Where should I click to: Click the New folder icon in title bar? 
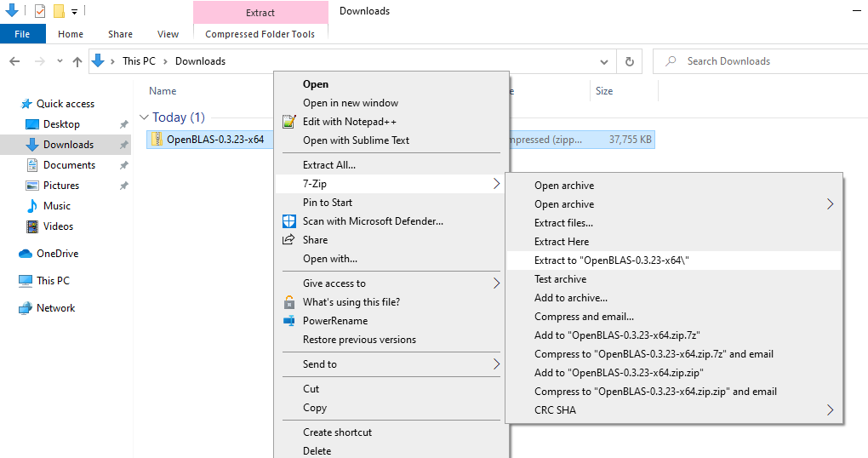click(x=59, y=10)
